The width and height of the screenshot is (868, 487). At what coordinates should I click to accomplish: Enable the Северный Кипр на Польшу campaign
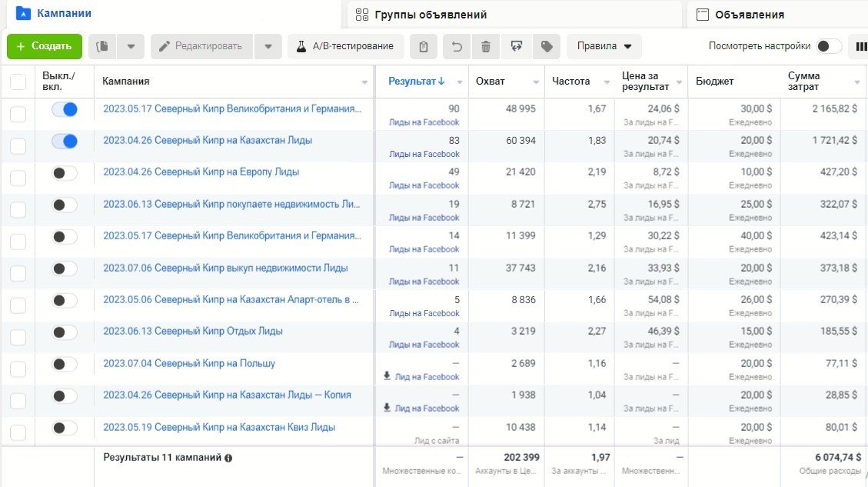pos(65,365)
